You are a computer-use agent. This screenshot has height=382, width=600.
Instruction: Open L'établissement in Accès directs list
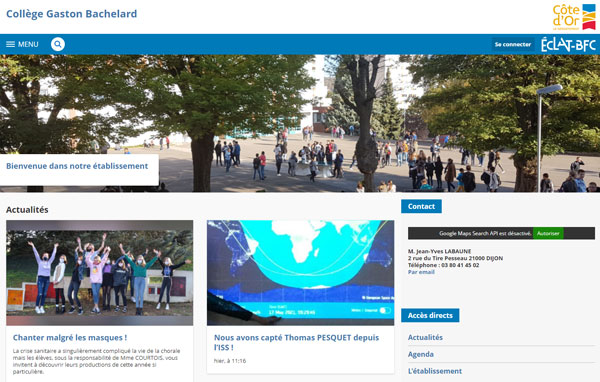tap(435, 371)
